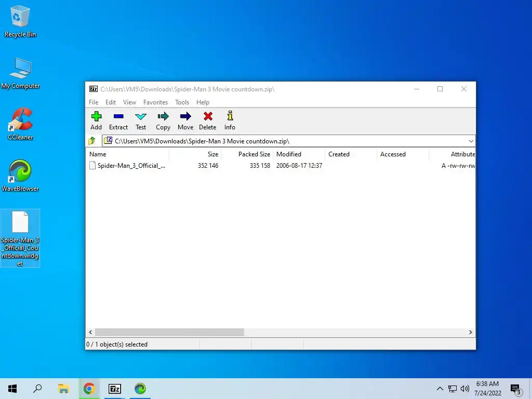Viewport: 532px width, 399px height.
Task: Switch to WaveBrowser in taskbar
Action: click(140, 389)
